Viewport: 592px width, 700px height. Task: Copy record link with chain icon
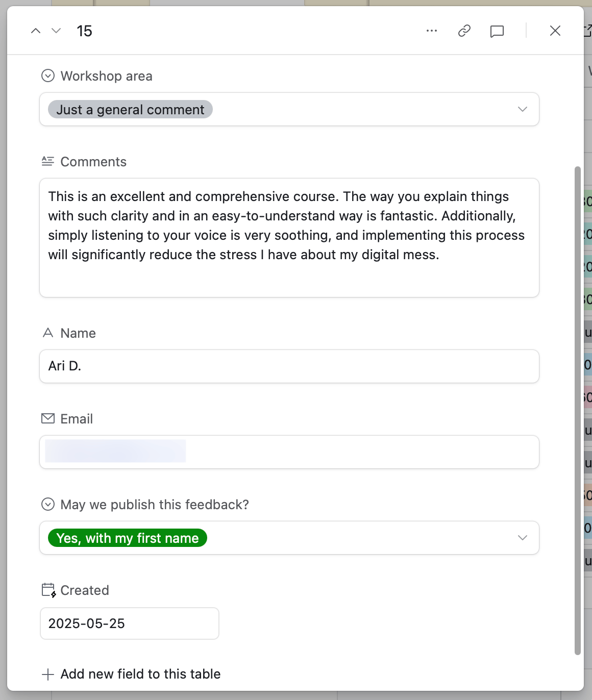(x=464, y=31)
